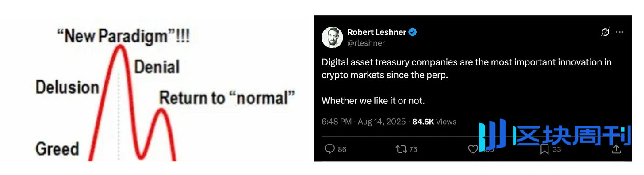Image resolution: width=644 pixels, height=175 pixels.
Task: Click the 75 reposts count
Action: click(x=413, y=150)
